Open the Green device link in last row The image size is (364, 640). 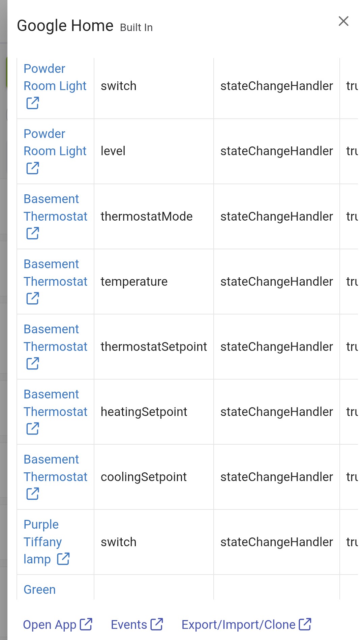tap(39, 589)
